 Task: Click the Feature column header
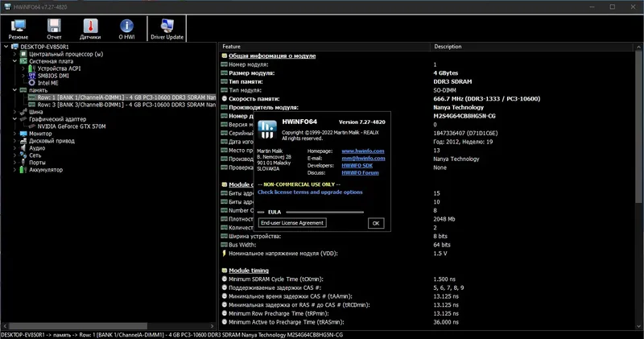[324, 47]
